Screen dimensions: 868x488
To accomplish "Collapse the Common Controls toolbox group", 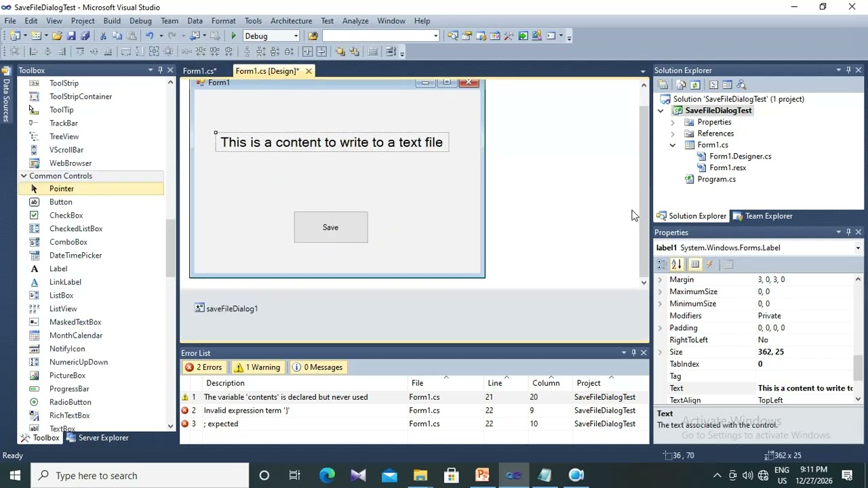I will (23, 176).
